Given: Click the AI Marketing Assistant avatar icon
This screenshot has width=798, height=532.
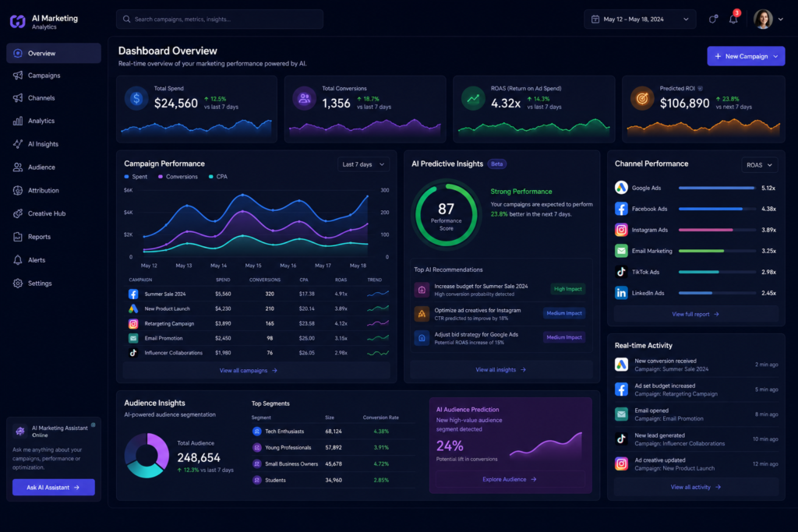Looking at the screenshot, I should click(x=19, y=432).
